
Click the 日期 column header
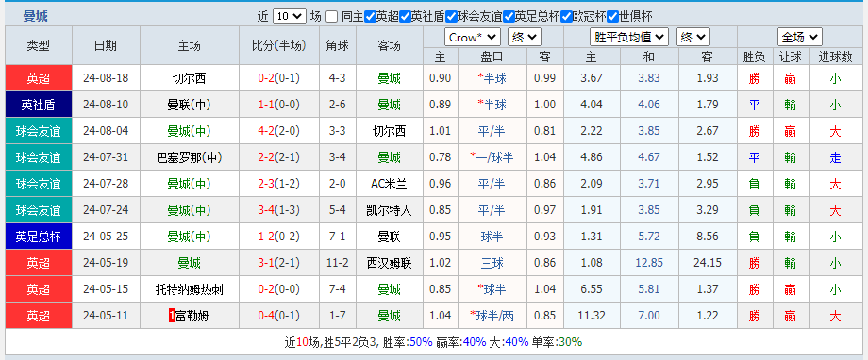click(x=106, y=46)
